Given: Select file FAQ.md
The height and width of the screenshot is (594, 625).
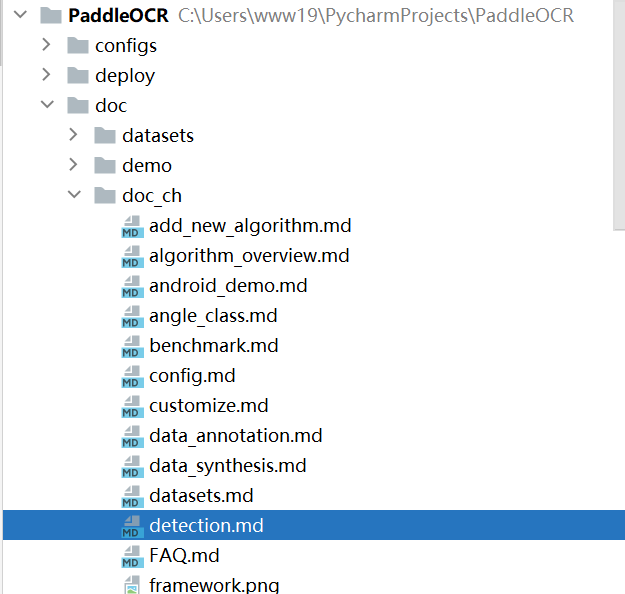Looking at the screenshot, I should coord(184,556).
